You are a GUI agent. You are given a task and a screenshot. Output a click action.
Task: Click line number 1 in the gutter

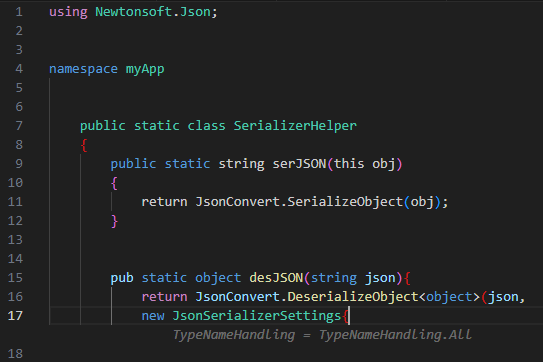pos(19,12)
